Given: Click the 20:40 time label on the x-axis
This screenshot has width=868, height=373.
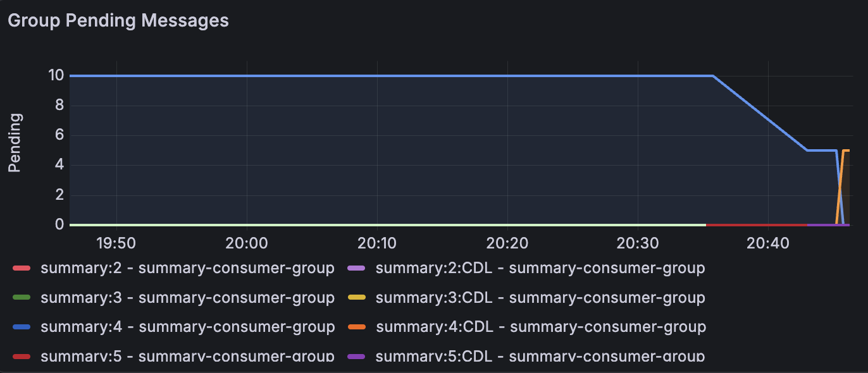Looking at the screenshot, I should [x=767, y=243].
